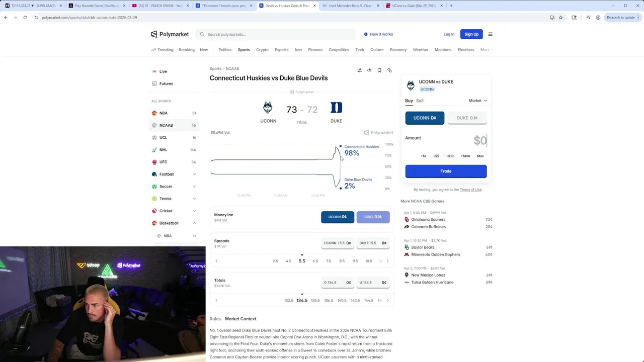This screenshot has height=362, width=644.
Task: Select NHL in the sports sidebar
Action: 174,150
